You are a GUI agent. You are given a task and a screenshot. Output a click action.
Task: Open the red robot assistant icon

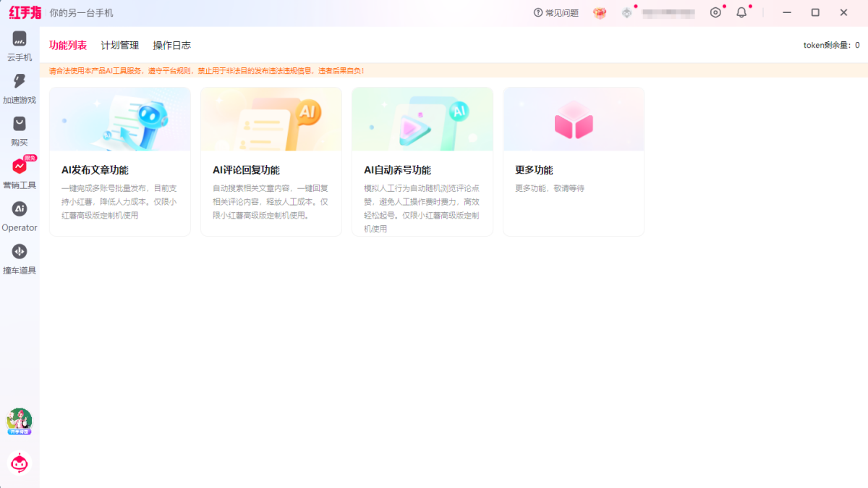click(20, 463)
